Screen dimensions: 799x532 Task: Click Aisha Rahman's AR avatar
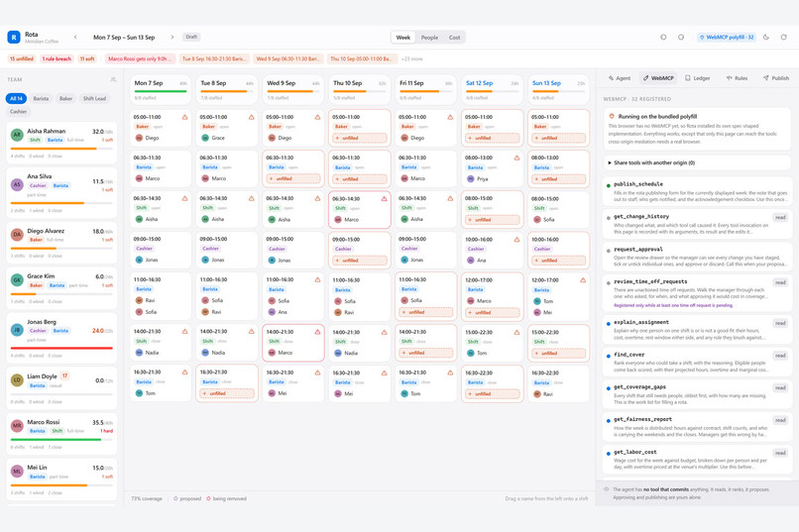click(x=17, y=135)
